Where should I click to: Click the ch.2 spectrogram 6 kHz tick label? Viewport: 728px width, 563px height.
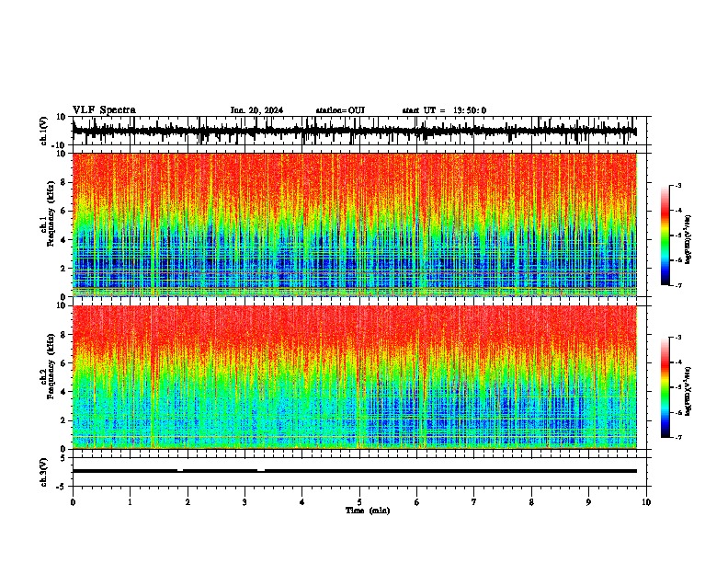(x=63, y=363)
